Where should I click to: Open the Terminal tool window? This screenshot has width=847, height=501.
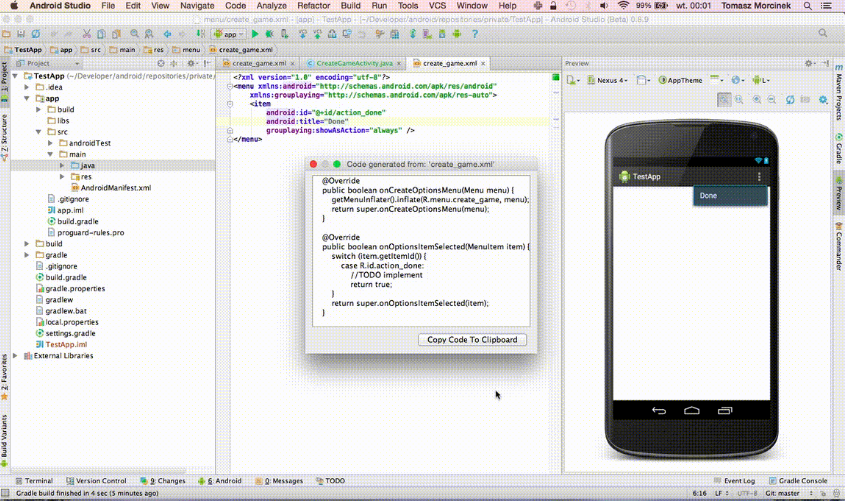tap(34, 480)
